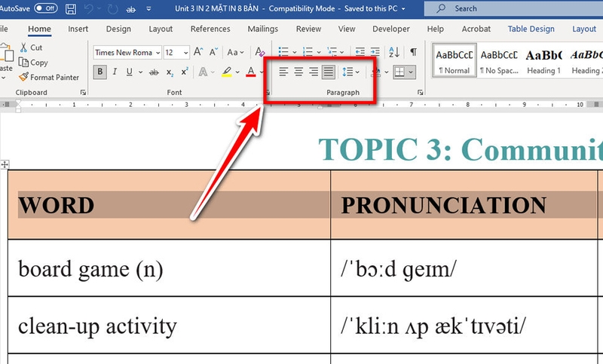The image size is (603, 364).
Task: Open the Home ribbon tab
Action: (x=39, y=29)
